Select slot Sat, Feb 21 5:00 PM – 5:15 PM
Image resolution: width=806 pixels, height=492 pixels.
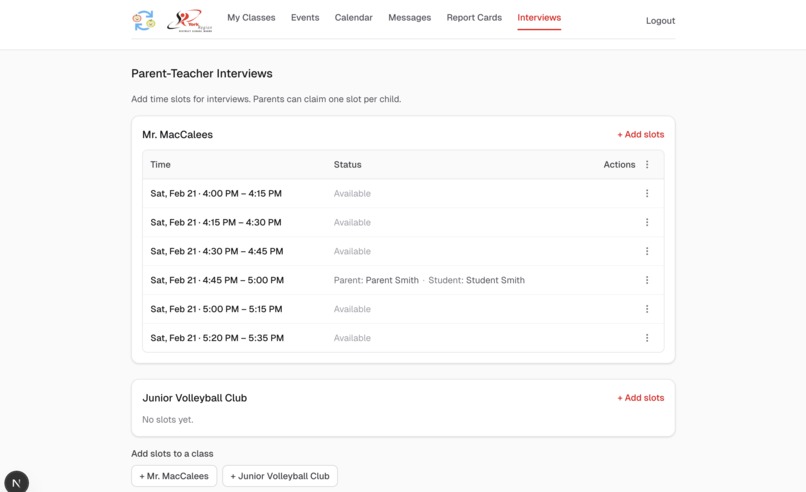216,308
